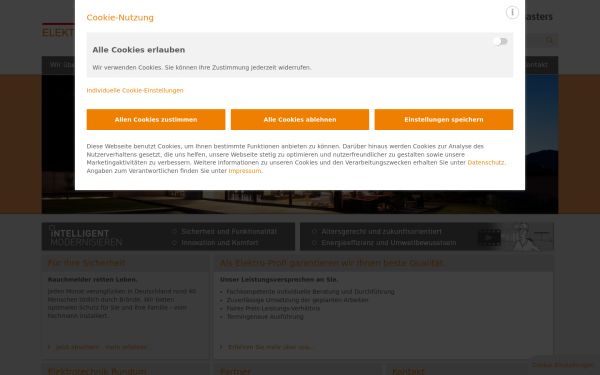This screenshot has width=600, height=375.
Task: Open the Datenschutz link
Action: (x=486, y=163)
